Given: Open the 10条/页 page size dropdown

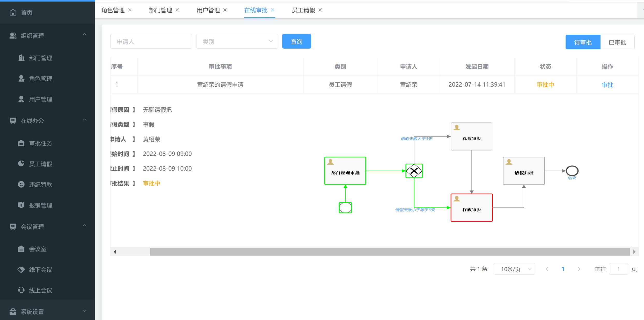Looking at the screenshot, I should [x=514, y=269].
